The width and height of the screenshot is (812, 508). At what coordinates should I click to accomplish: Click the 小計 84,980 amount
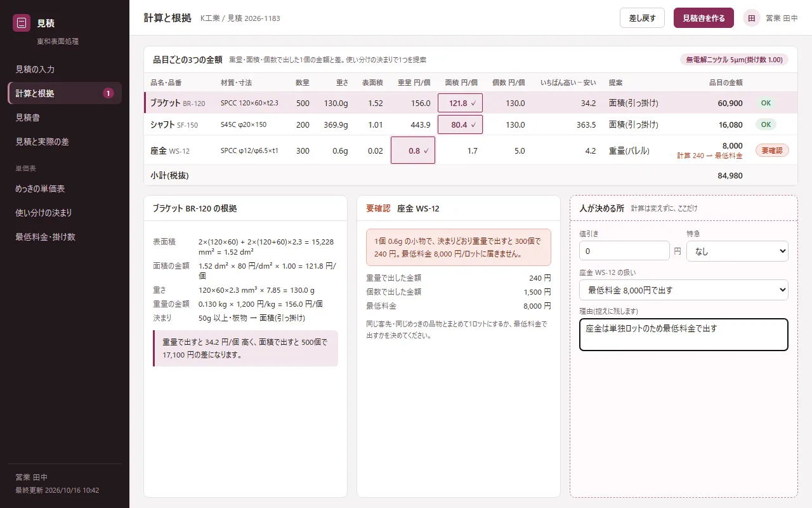click(x=730, y=176)
